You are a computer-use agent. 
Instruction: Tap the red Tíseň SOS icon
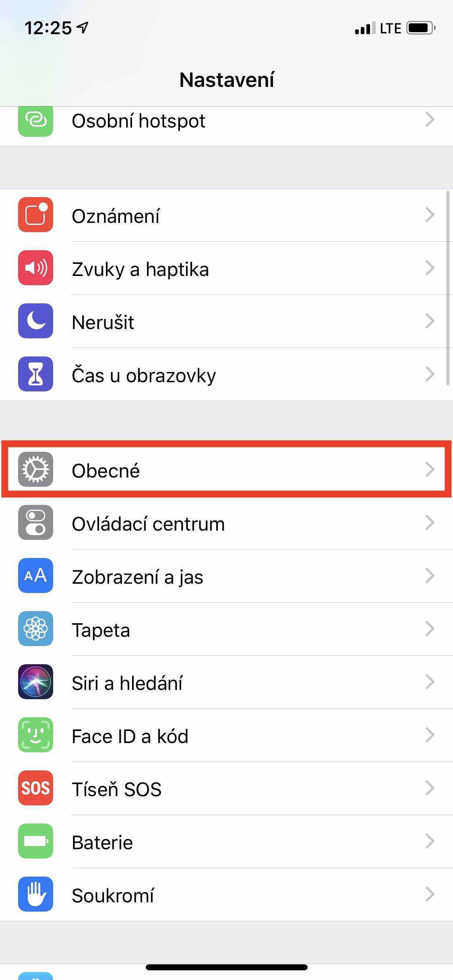[35, 788]
